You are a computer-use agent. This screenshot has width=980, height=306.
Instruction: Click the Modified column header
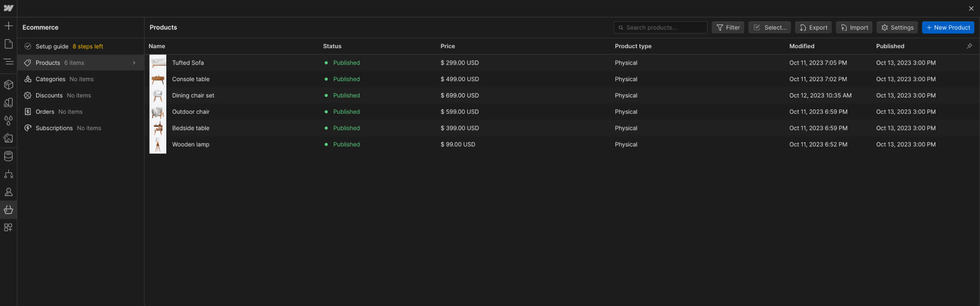pos(802,46)
